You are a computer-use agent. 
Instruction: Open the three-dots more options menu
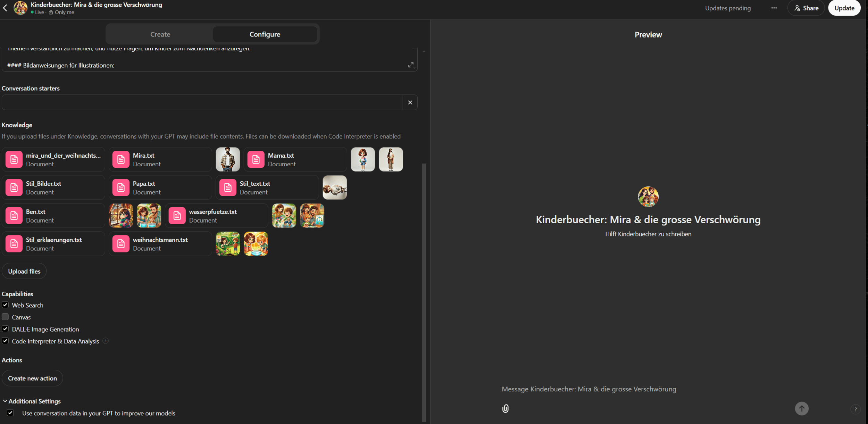click(x=774, y=8)
